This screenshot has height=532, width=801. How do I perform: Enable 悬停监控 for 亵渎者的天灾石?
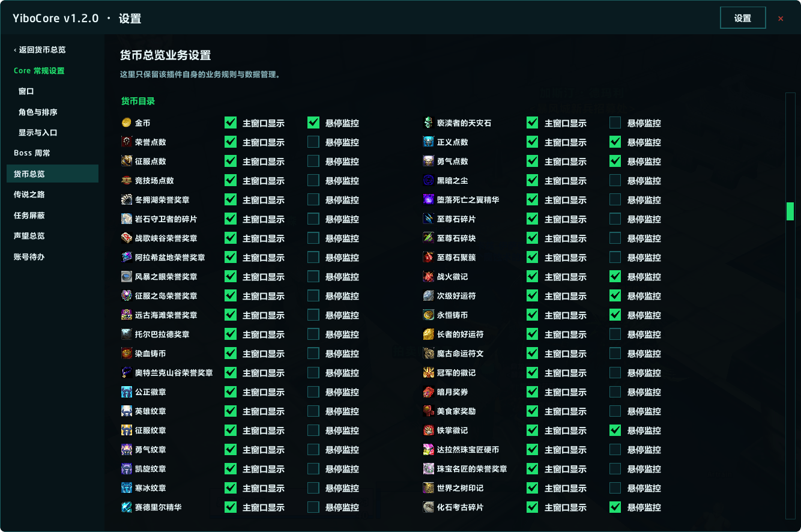click(615, 122)
